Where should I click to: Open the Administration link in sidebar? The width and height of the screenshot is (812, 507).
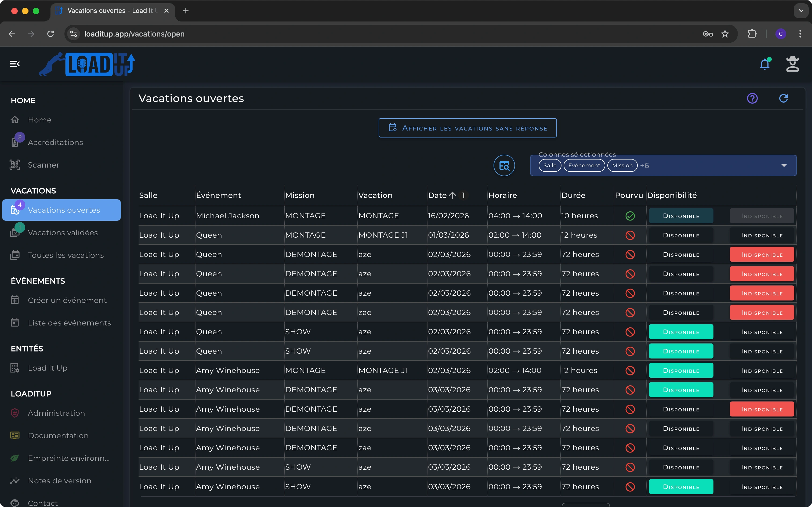click(x=56, y=413)
